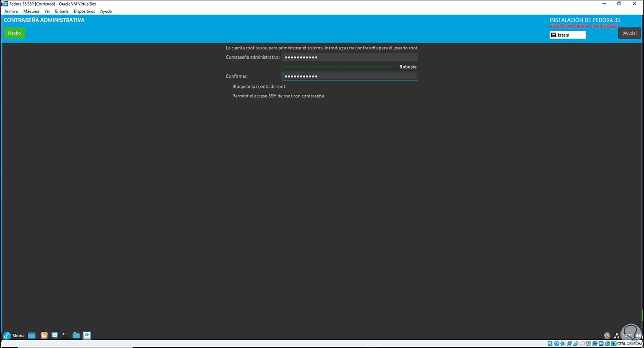Click the VirtualBox audio status icon
The image size is (644, 348).
point(563,344)
